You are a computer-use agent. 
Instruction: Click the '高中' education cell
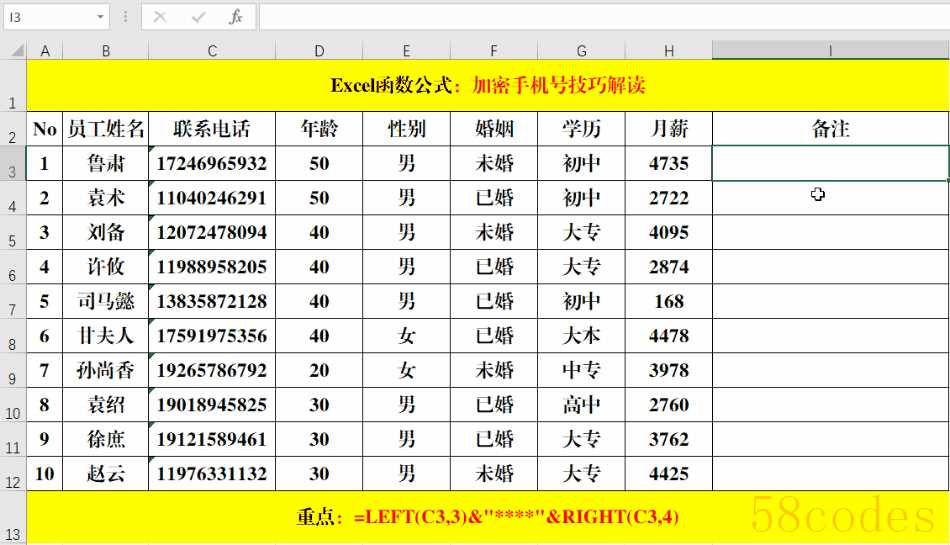pos(581,405)
